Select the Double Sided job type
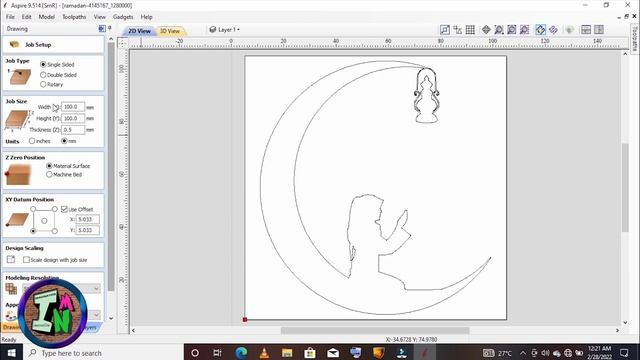Image resolution: width=640 pixels, height=360 pixels. [x=43, y=75]
